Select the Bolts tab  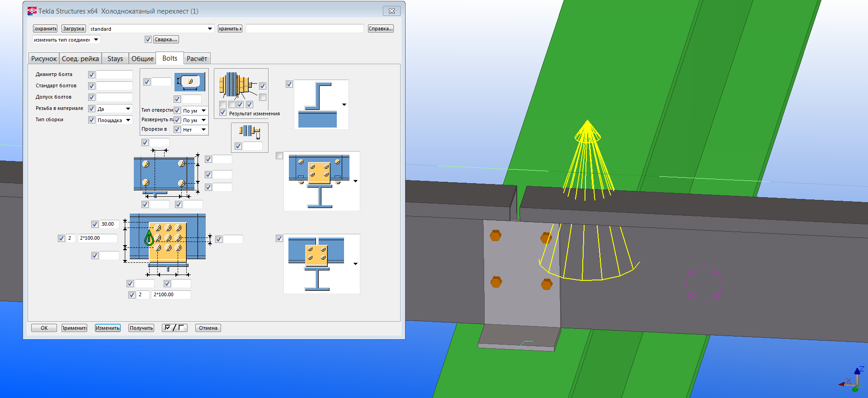(170, 58)
